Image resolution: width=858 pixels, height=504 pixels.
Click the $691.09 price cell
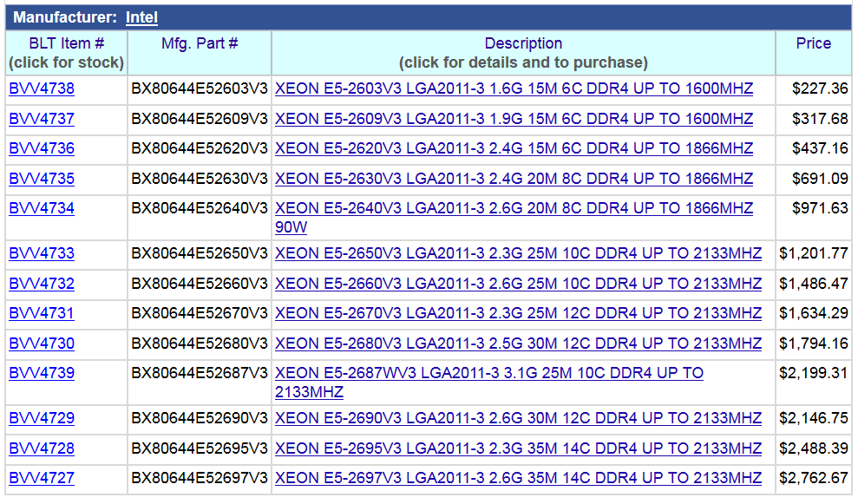tap(814, 180)
